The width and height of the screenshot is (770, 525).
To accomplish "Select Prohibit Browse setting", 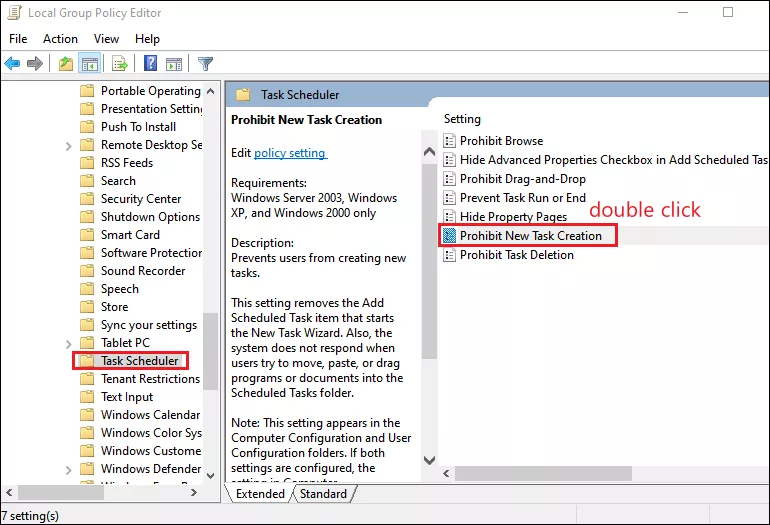I will [x=501, y=141].
